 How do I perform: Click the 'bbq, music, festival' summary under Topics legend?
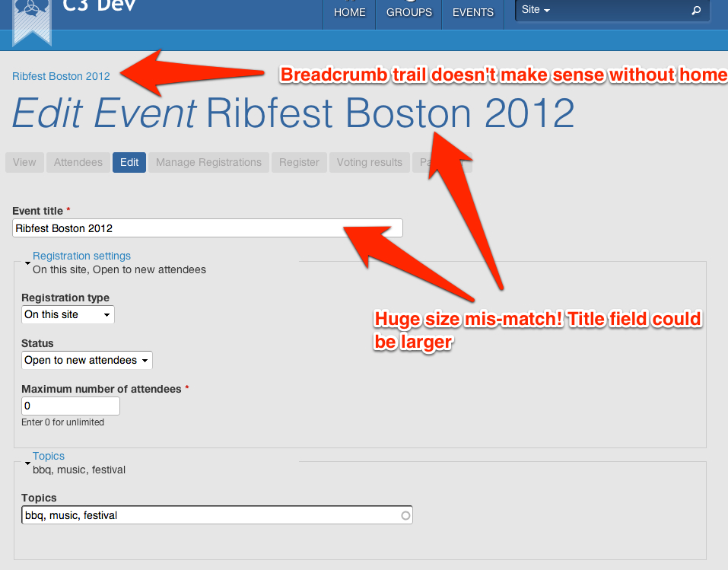79,470
